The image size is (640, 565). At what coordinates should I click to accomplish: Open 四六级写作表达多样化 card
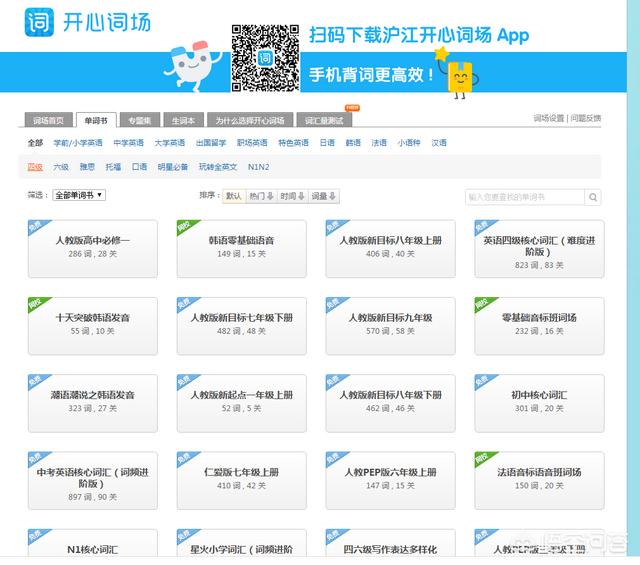tap(391, 543)
